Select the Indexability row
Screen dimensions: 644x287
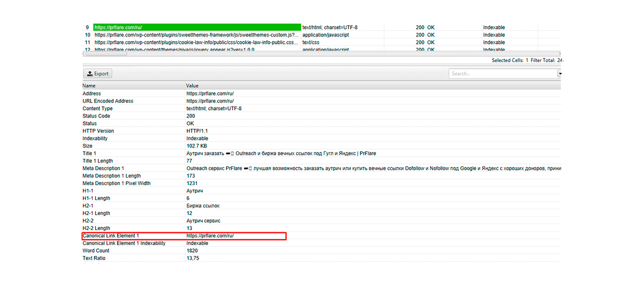pyautogui.click(x=95, y=138)
